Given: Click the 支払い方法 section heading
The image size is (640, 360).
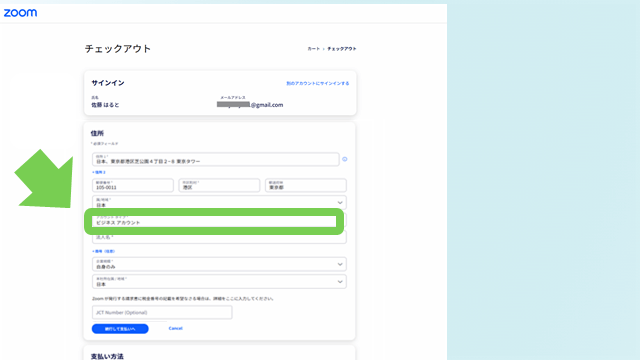Looking at the screenshot, I should (107, 356).
